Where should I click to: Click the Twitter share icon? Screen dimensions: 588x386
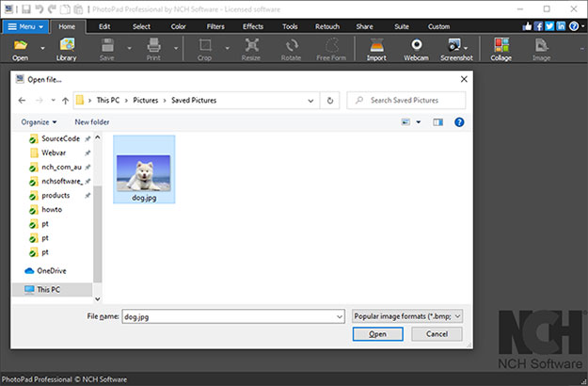click(x=549, y=26)
